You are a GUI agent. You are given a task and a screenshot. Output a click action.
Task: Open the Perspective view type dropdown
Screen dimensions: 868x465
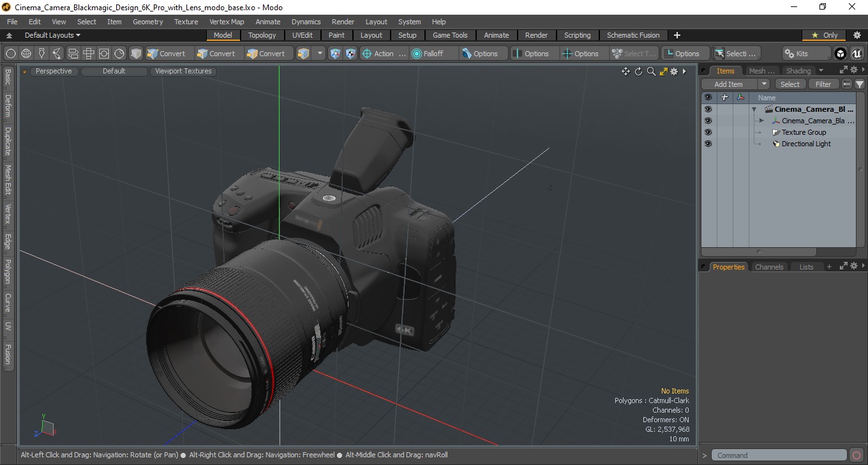[54, 72]
